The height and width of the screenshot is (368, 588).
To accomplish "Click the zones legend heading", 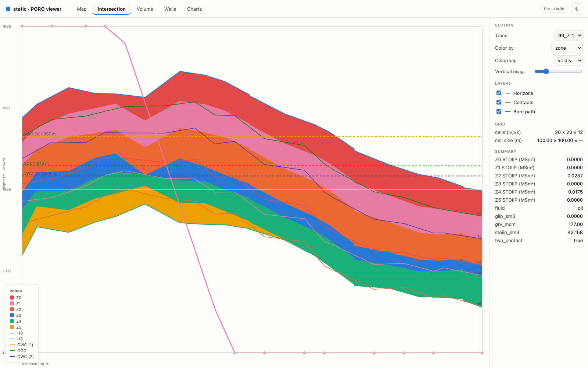I will click(16, 291).
